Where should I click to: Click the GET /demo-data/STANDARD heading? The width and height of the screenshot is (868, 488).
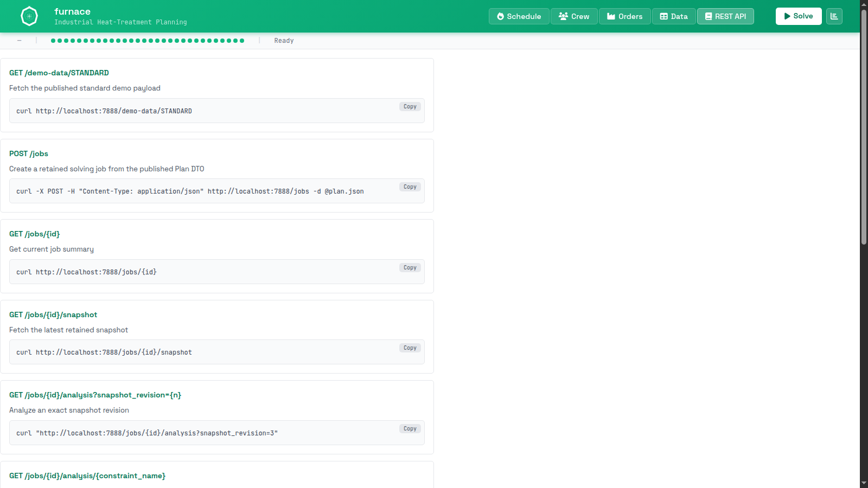59,73
